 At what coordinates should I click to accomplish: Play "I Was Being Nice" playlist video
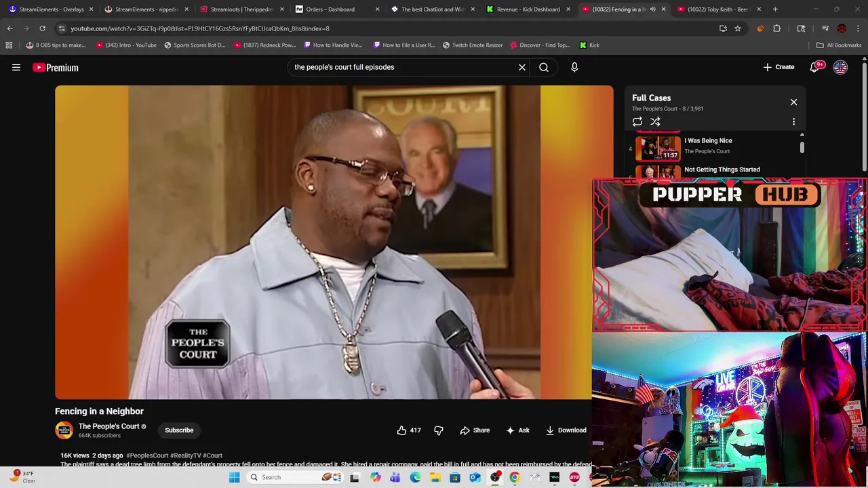(x=708, y=140)
